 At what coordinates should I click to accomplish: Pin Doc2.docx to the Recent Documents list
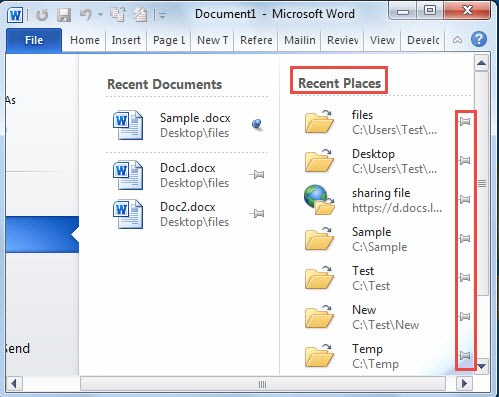pos(257,213)
